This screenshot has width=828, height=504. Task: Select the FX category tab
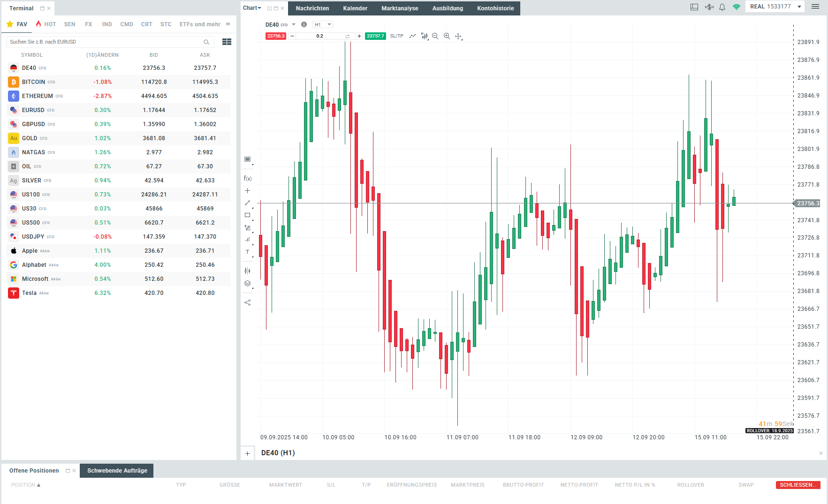89,24
